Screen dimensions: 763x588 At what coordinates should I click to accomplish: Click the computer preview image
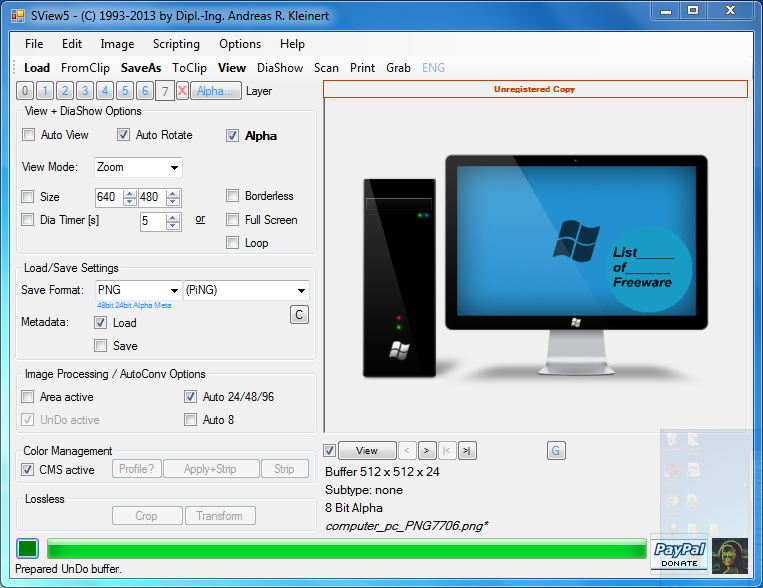coord(535,266)
